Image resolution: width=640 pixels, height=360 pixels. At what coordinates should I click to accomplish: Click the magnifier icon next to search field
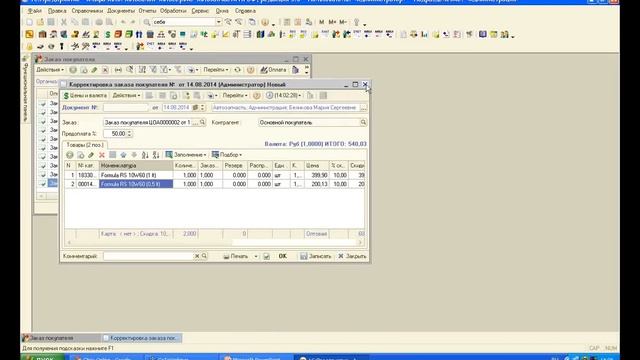point(147,22)
